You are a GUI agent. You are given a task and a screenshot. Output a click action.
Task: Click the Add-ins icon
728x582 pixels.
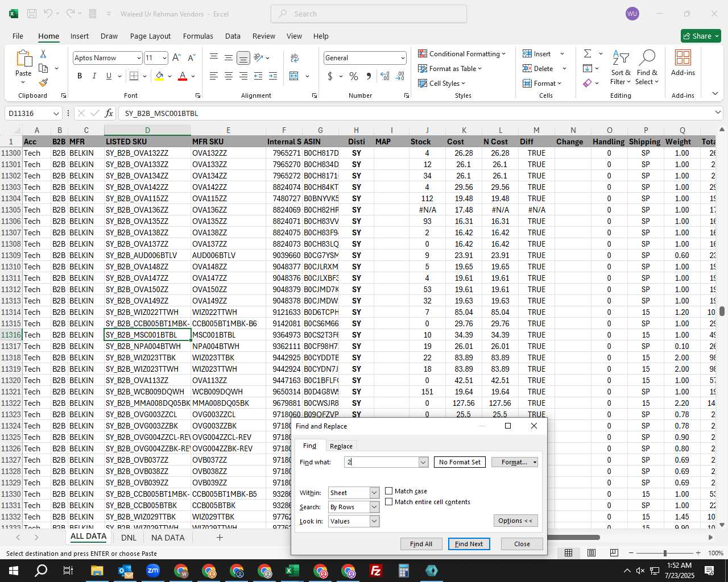point(683,63)
